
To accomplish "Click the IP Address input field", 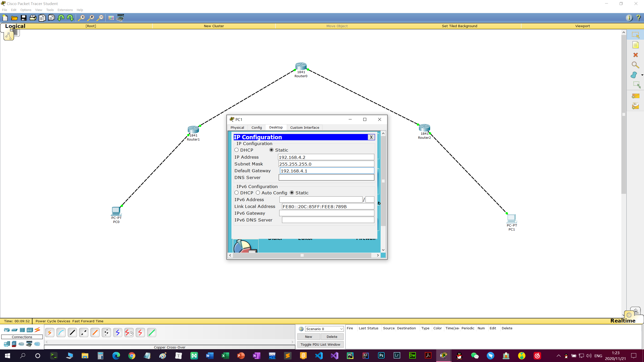I will pyautogui.click(x=327, y=157).
